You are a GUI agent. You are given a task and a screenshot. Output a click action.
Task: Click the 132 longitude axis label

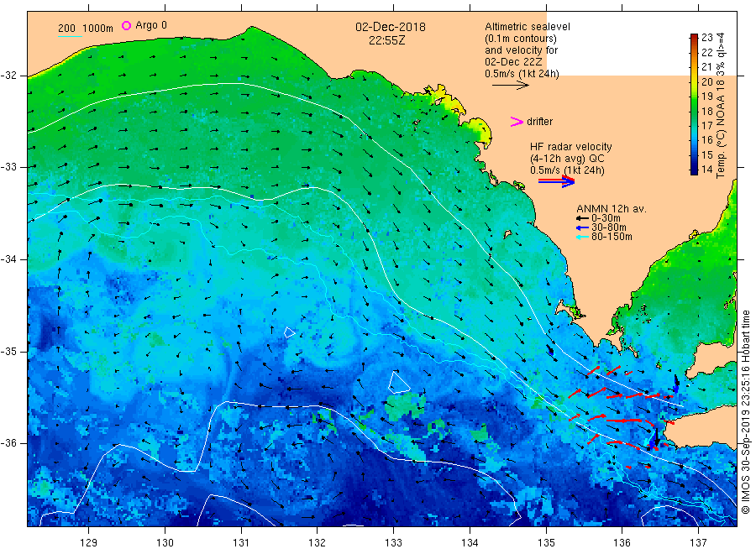pyautogui.click(x=318, y=543)
